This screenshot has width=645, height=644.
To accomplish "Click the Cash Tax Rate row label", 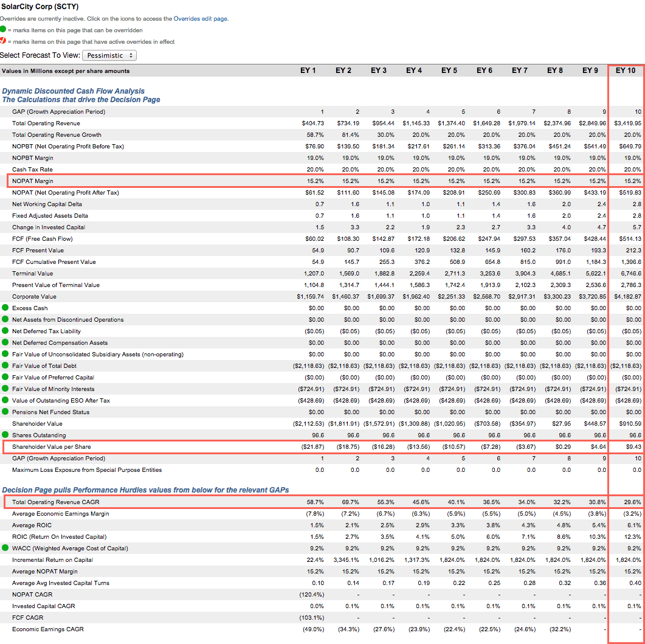I will 32,169.
